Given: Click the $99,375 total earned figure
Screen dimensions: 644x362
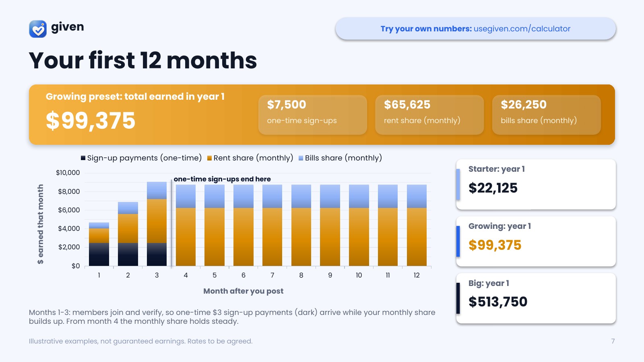Looking at the screenshot, I should point(91,121).
